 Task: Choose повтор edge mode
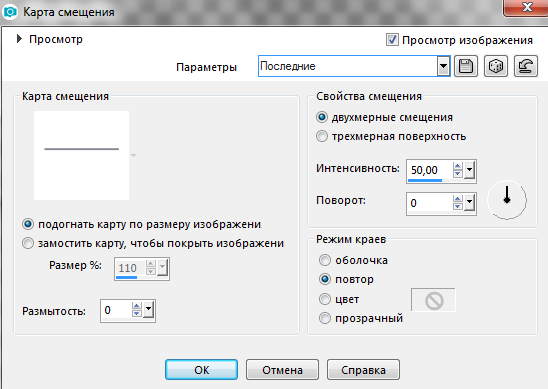(x=325, y=279)
